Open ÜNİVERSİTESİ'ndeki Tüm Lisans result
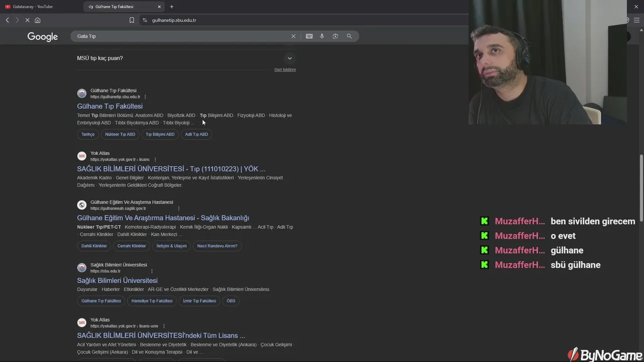Screen dimensions: 644x362 point(161,335)
